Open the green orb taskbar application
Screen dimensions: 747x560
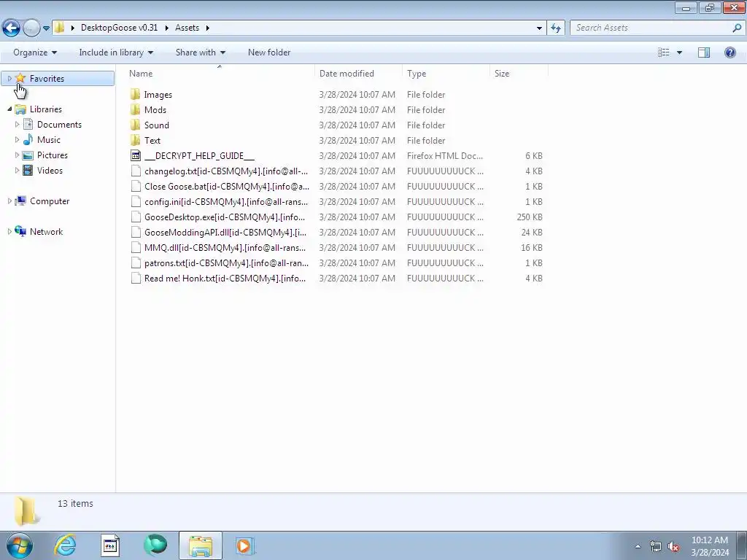pos(155,545)
